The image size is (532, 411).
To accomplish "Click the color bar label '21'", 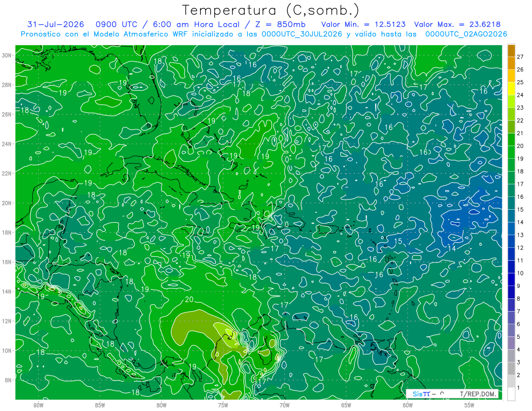I will [x=520, y=133].
